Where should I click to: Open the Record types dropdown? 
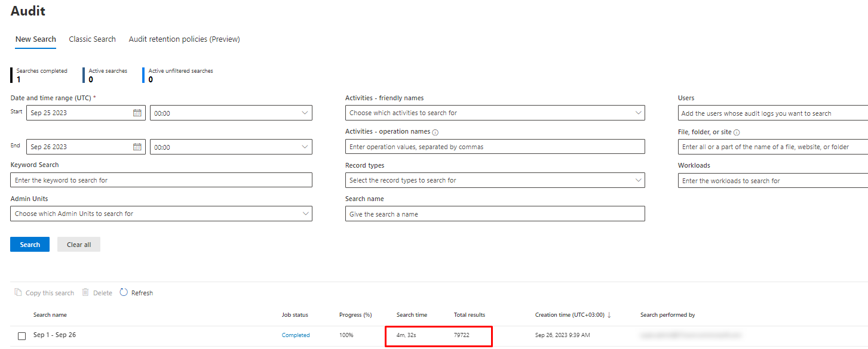tap(638, 180)
